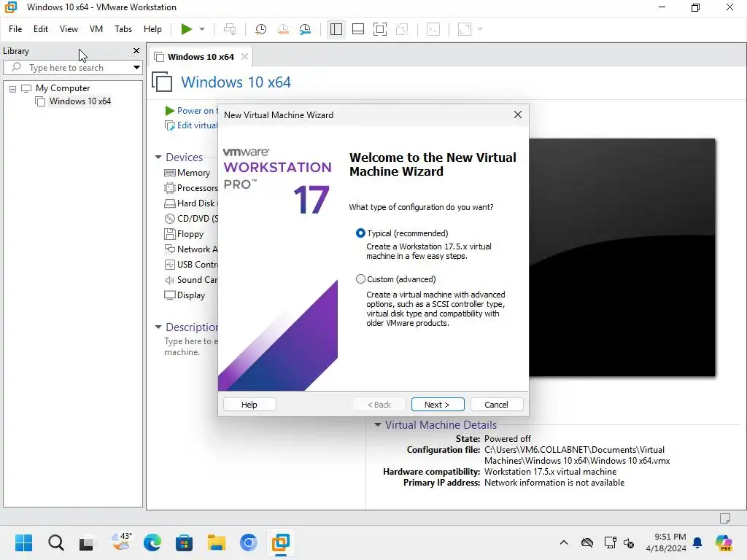Screen dimensions: 747x560
Task: Open the power options dropdown arrow beside play button
Action: [202, 29]
